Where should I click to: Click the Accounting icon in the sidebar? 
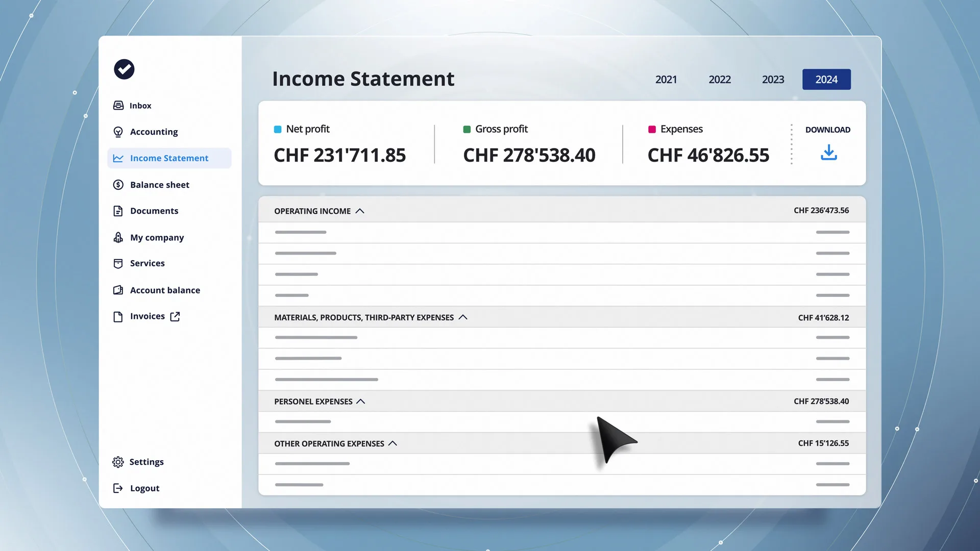pyautogui.click(x=118, y=132)
